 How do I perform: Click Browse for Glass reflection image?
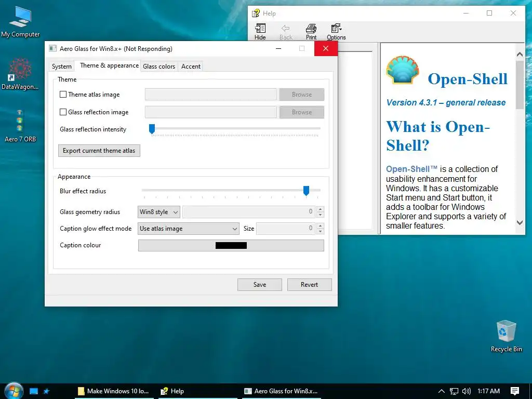tap(302, 112)
